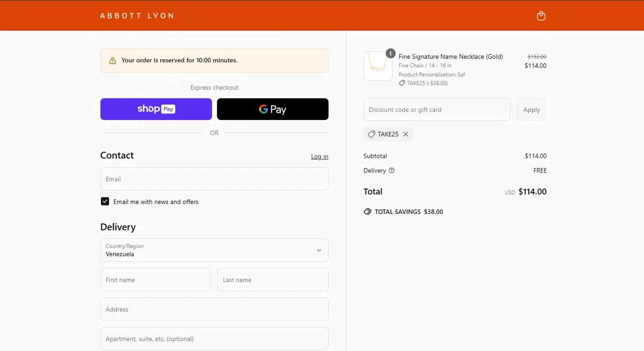This screenshot has width=644, height=351.
Task: Click the struck-through $152.00 price
Action: [x=537, y=57]
